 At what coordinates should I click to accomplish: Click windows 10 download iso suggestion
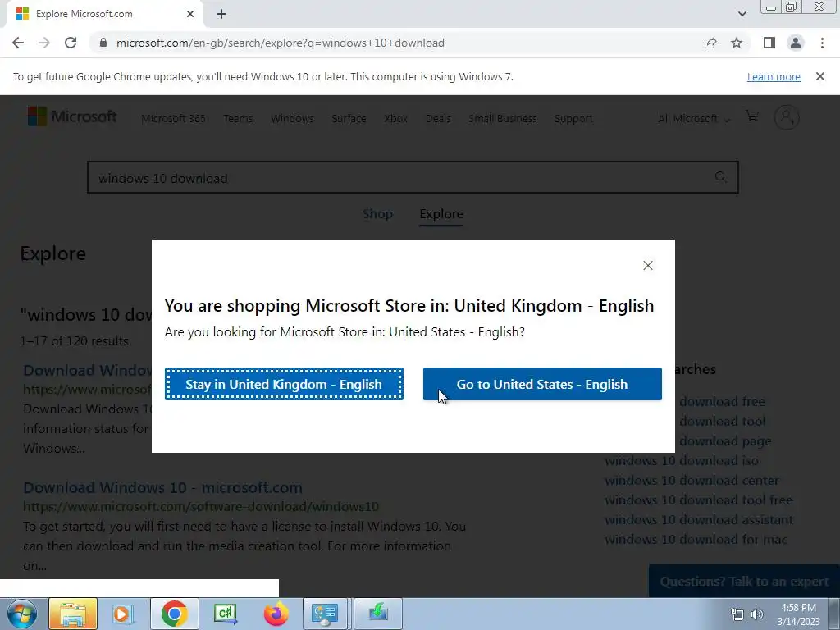point(682,461)
